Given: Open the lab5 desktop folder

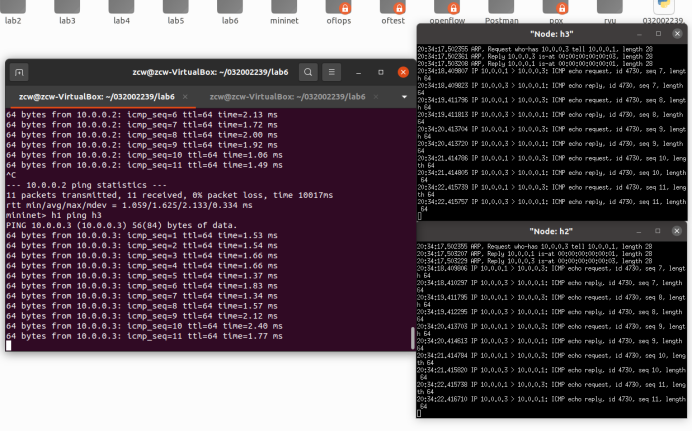Looking at the screenshot, I should pyautogui.click(x=176, y=11).
